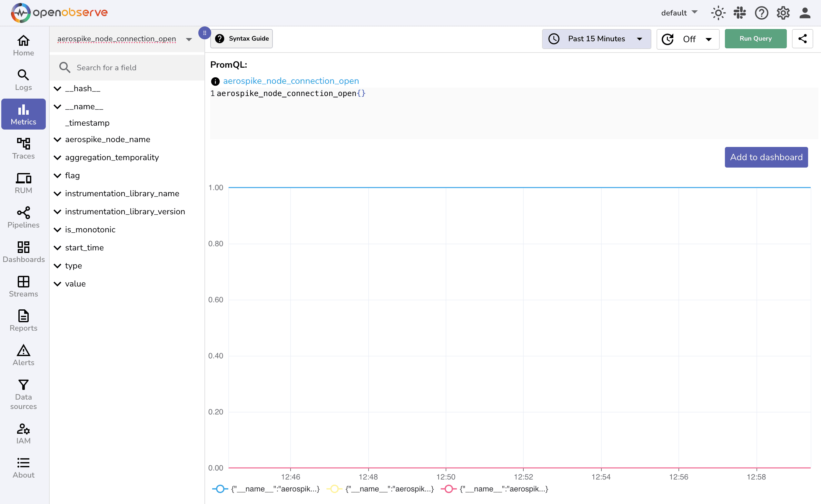Open the Alerts section
The height and width of the screenshot is (504, 821).
coord(23,355)
